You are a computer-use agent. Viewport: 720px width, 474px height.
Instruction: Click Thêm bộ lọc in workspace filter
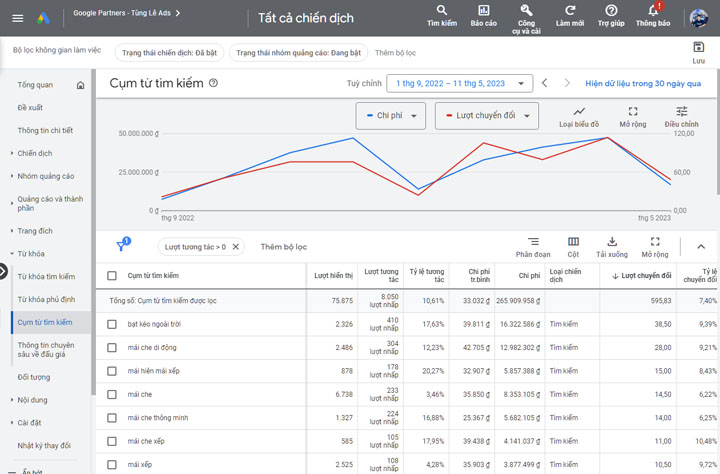(395, 53)
